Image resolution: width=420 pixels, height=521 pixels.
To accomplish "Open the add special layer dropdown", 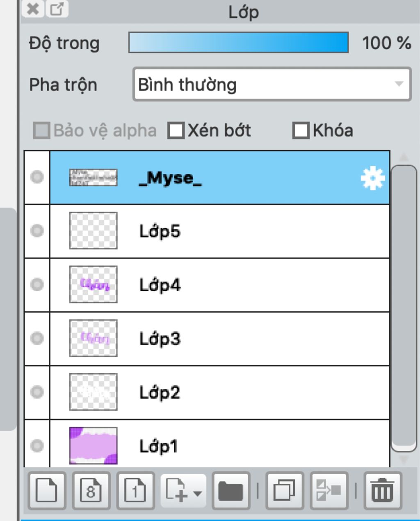I will pos(183,491).
